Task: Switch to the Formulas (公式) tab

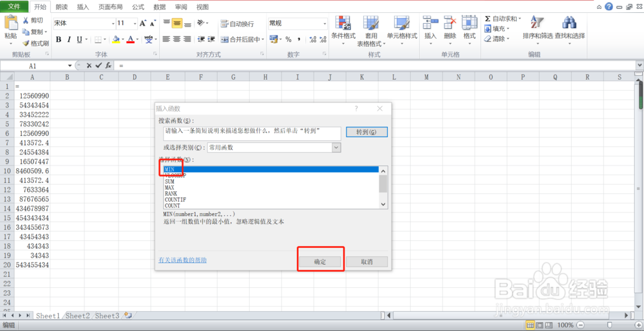Action: (138, 7)
